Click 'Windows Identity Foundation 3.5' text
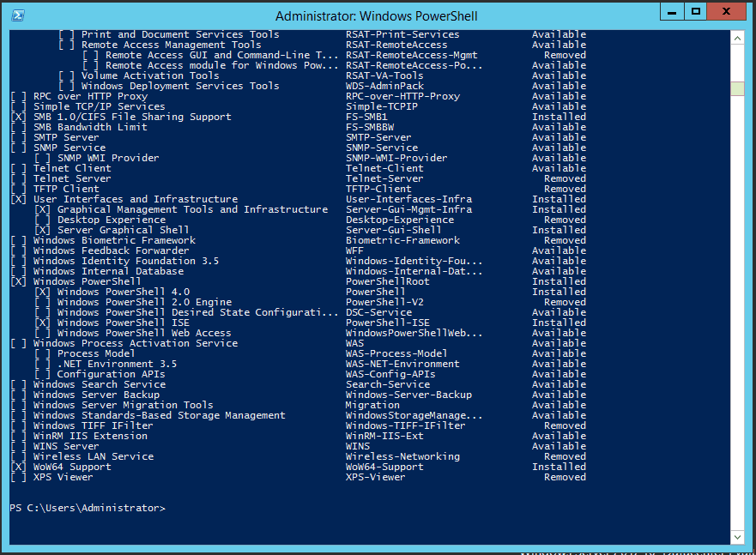 tap(126, 261)
